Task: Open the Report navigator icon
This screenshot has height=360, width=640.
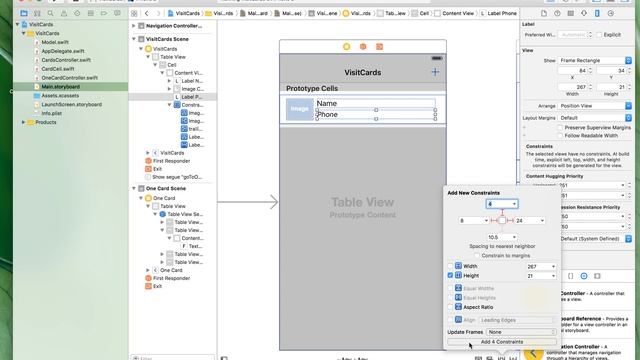Action: [117, 13]
